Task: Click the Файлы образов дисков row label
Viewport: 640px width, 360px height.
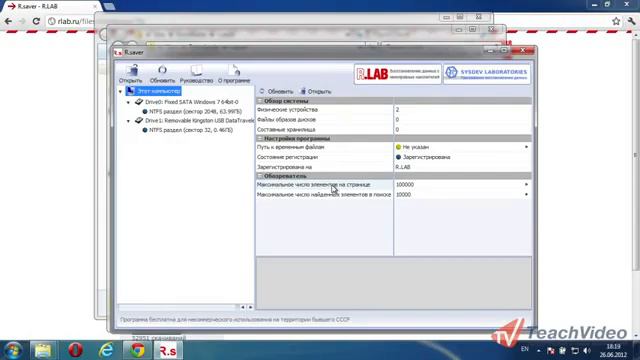Action: pyautogui.click(x=286, y=120)
